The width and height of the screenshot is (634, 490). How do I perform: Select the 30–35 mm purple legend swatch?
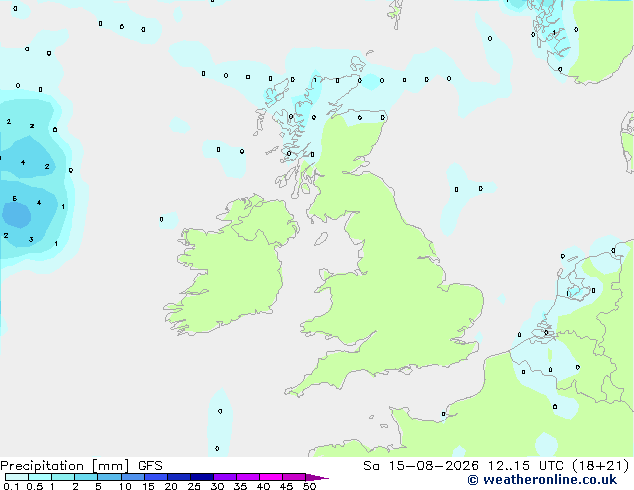225,477
